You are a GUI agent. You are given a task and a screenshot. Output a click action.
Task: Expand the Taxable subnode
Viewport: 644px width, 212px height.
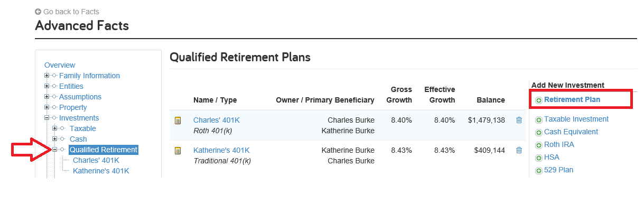click(x=55, y=128)
